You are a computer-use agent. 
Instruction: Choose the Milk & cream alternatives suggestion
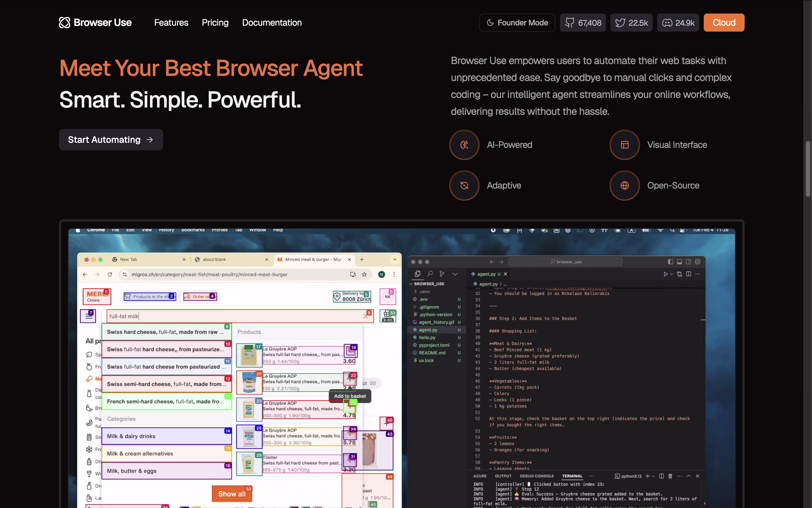click(x=166, y=454)
